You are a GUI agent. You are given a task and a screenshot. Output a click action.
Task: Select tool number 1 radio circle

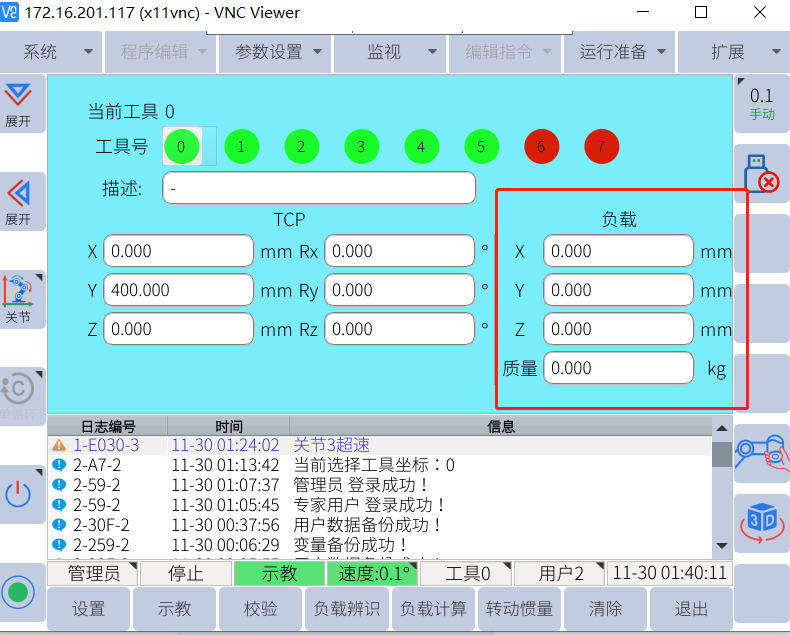point(241,147)
